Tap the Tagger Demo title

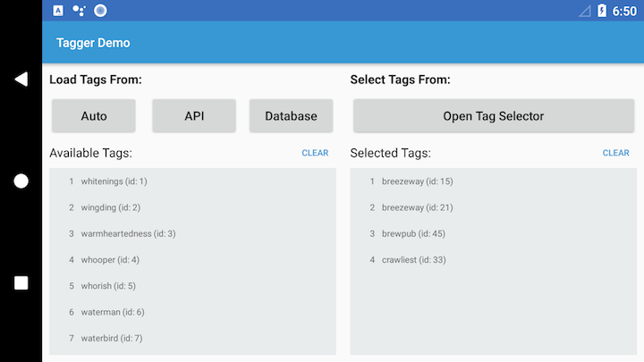93,43
